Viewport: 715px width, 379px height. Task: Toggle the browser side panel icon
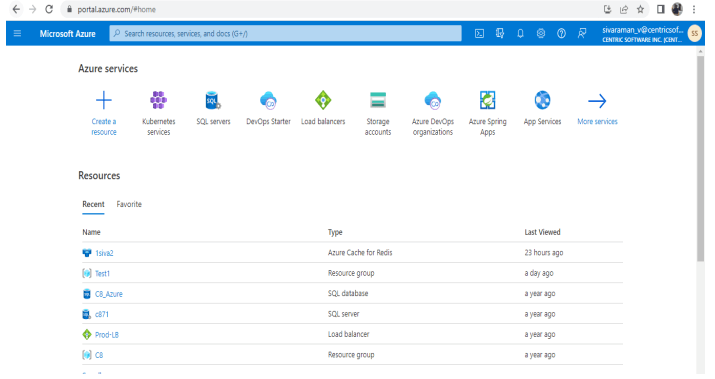tap(661, 9)
